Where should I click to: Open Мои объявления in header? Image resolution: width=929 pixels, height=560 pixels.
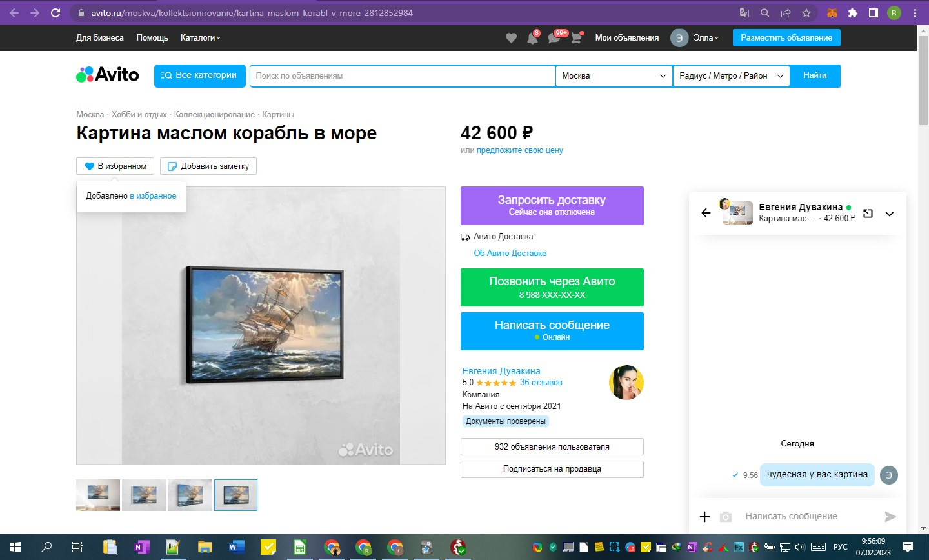[x=626, y=38]
